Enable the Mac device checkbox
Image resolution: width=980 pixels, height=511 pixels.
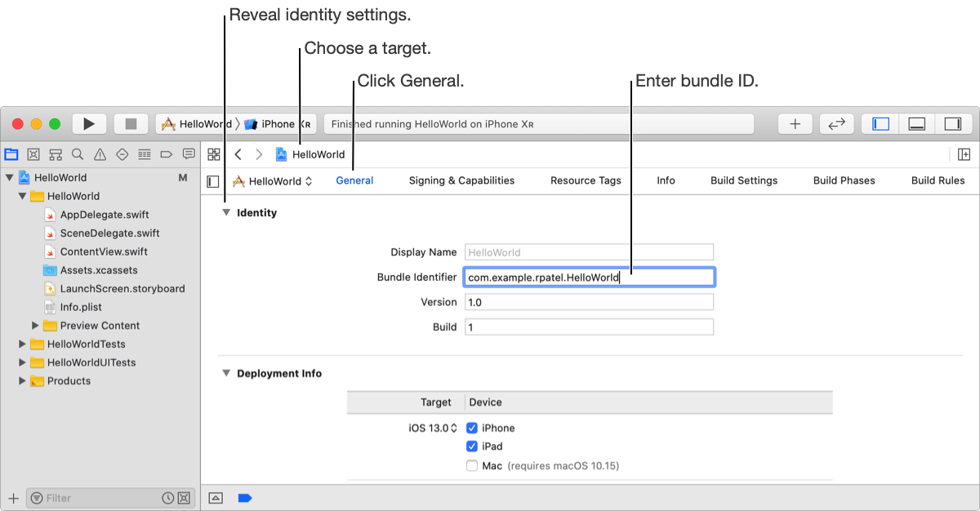(x=472, y=466)
